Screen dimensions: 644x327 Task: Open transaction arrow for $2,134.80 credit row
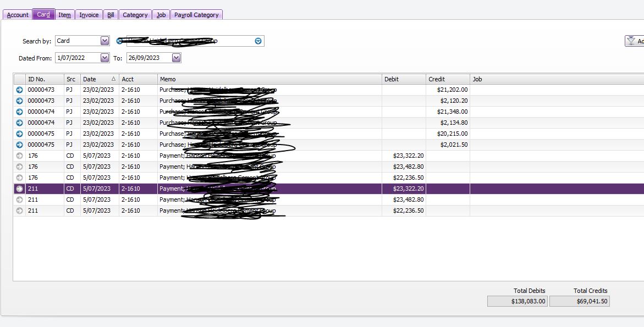(19, 123)
